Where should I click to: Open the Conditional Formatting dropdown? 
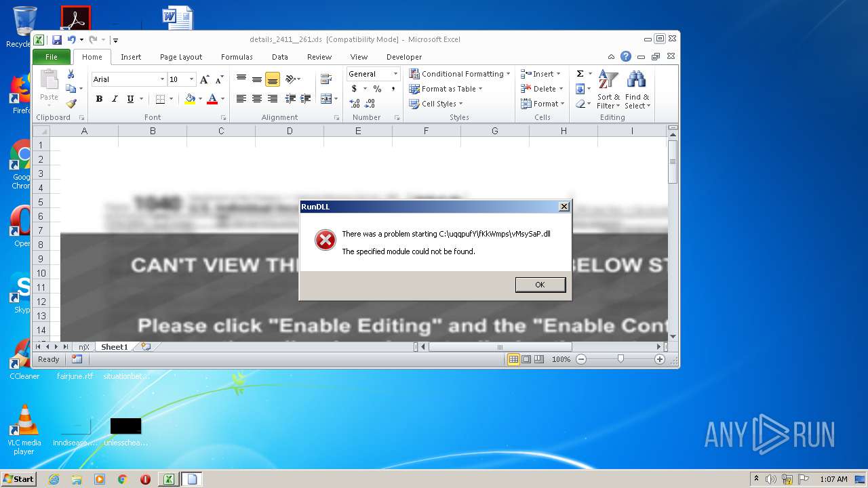(460, 74)
